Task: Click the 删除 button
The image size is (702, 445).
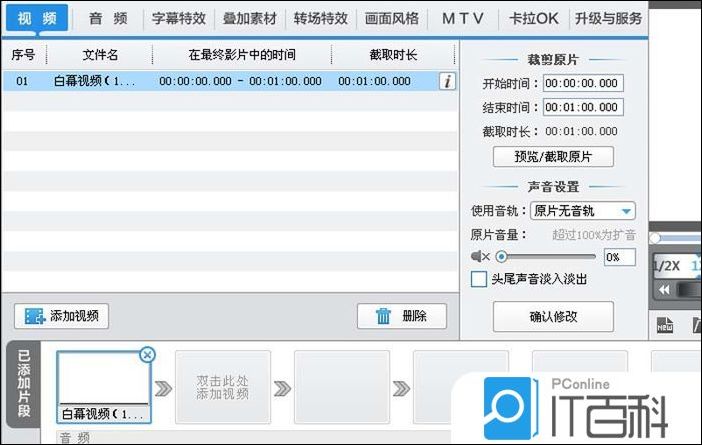Action: (x=402, y=316)
